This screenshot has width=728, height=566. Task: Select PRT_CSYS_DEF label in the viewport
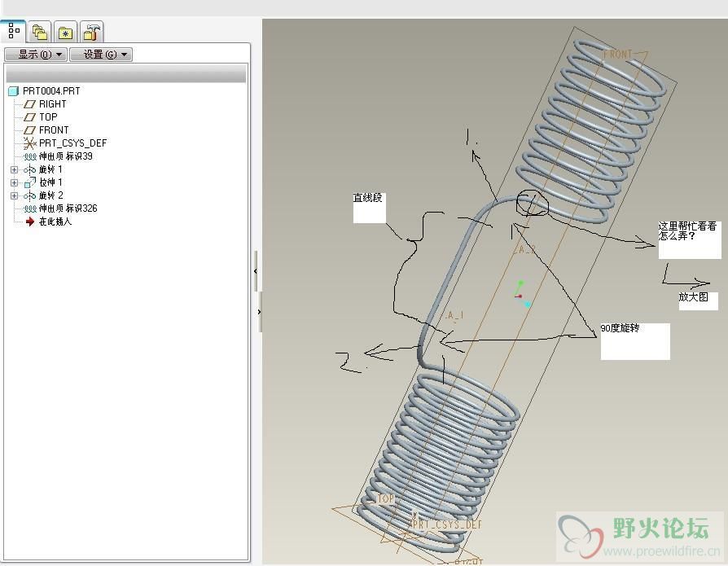[x=448, y=524]
